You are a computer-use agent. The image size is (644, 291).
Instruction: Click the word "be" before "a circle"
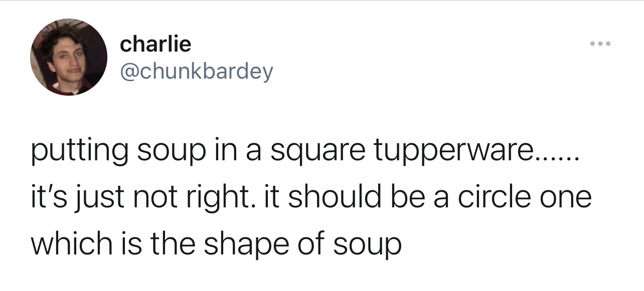396,197
